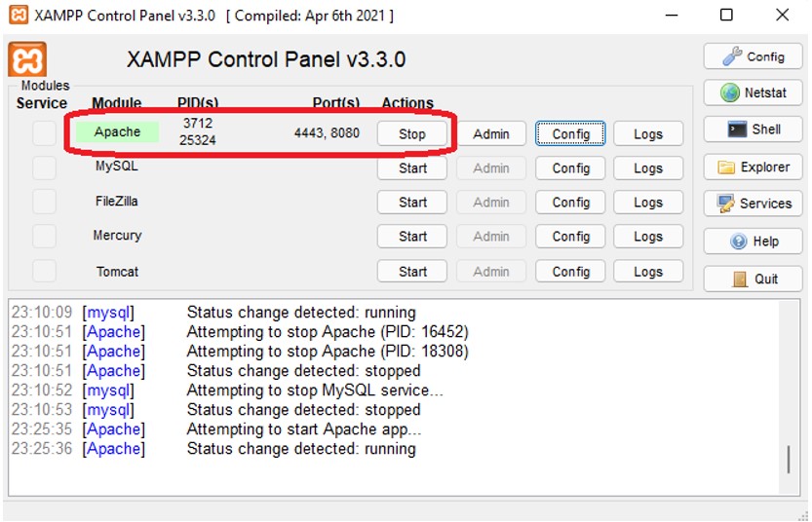The width and height of the screenshot is (812, 522).
Task: Click the 23:25:36 Apache running log entry
Action: click(x=213, y=449)
